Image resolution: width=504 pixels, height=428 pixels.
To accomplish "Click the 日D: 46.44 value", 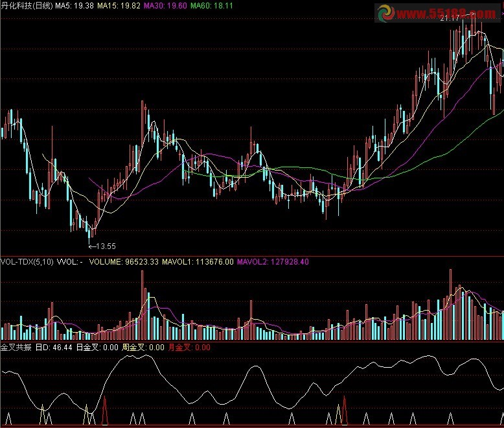I will pyautogui.click(x=54, y=347).
